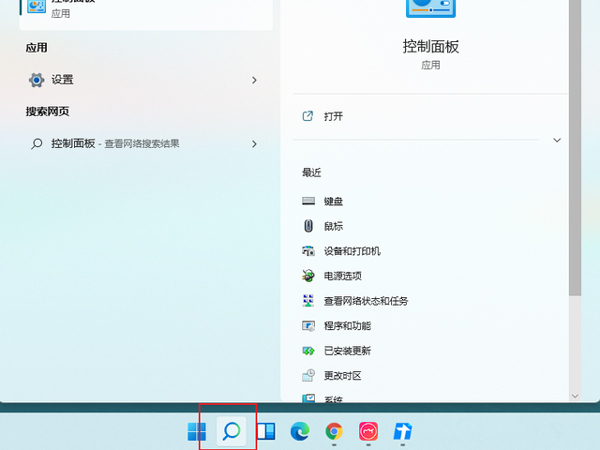Select 鼠标 from the recent list
Screen dimensions: 600x450
coord(333,226)
